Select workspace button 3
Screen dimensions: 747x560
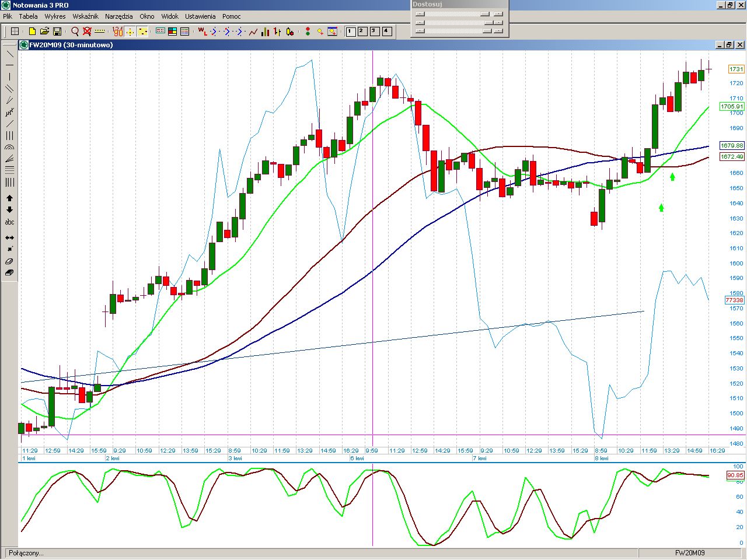375,32
